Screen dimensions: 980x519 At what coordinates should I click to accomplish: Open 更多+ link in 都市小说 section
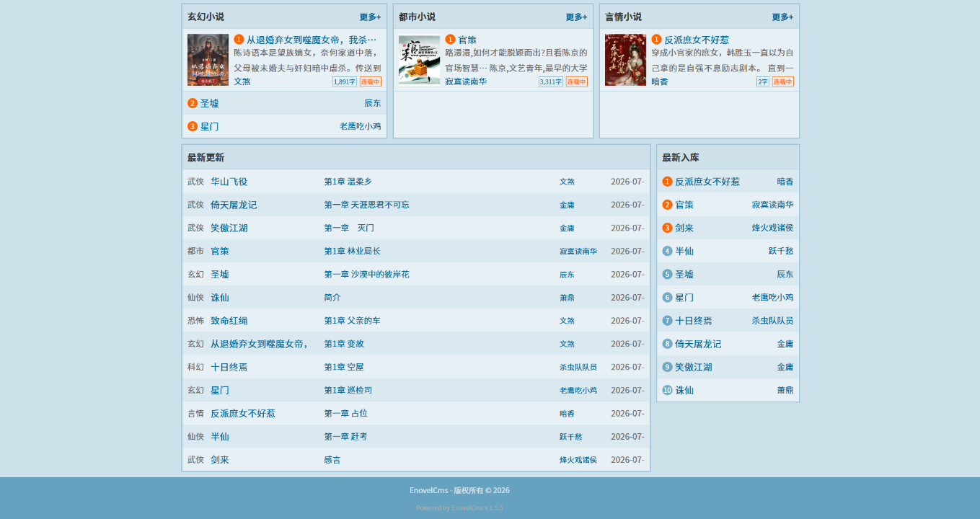pyautogui.click(x=576, y=17)
